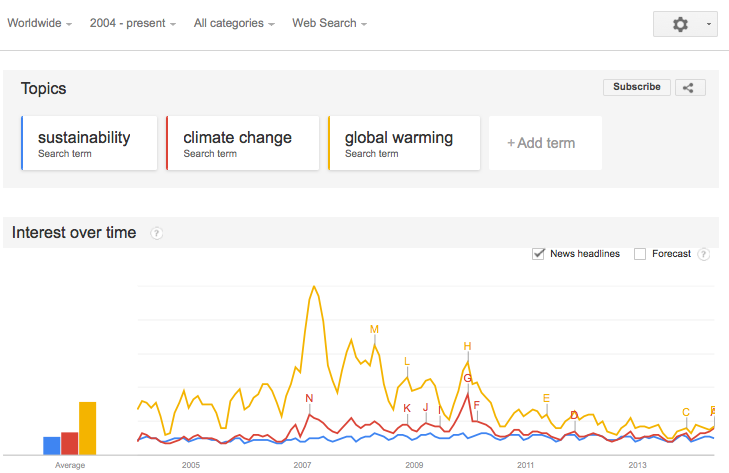Image resolution: width=729 pixels, height=473 pixels.
Task: Click headline marker M on the graph
Action: tap(374, 329)
